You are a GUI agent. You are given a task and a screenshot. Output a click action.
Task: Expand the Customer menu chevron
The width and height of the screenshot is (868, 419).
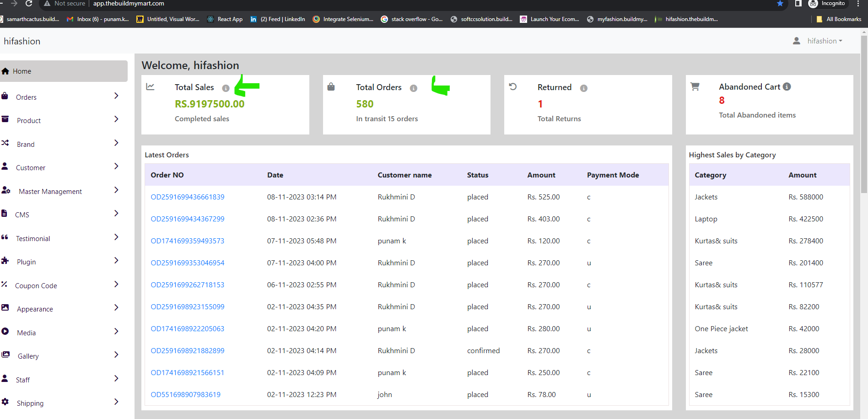116,166
